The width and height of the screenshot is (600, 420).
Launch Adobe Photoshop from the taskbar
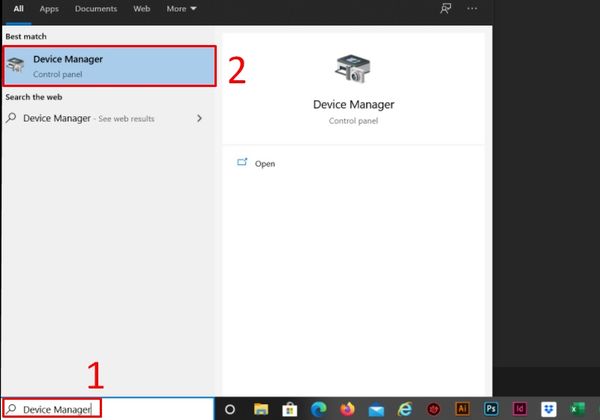492,409
